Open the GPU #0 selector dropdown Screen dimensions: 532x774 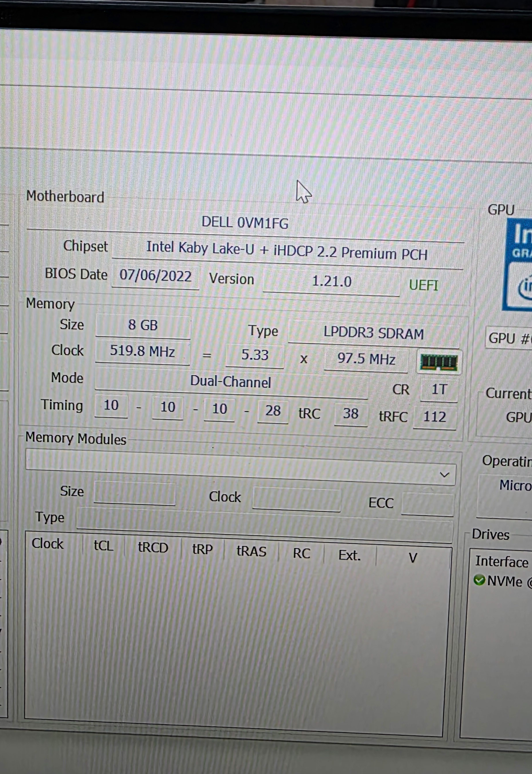[x=509, y=339]
